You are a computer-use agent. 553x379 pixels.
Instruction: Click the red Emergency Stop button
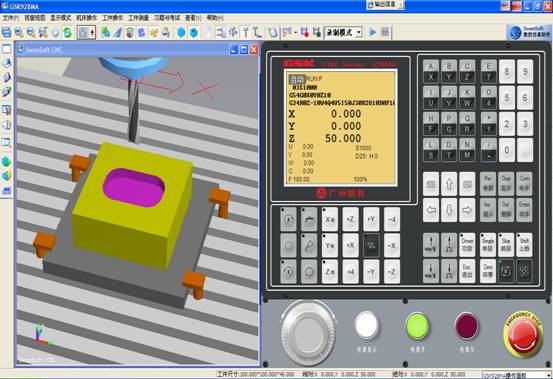(x=523, y=334)
